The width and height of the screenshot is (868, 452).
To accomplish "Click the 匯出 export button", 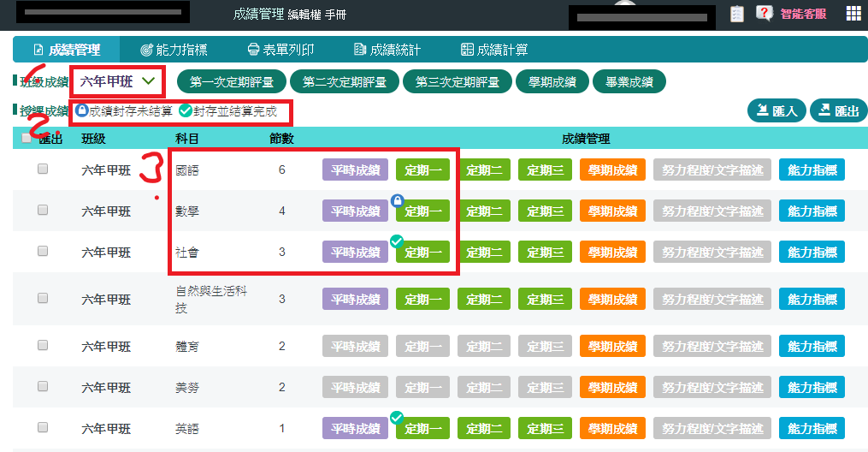I will coord(838,110).
